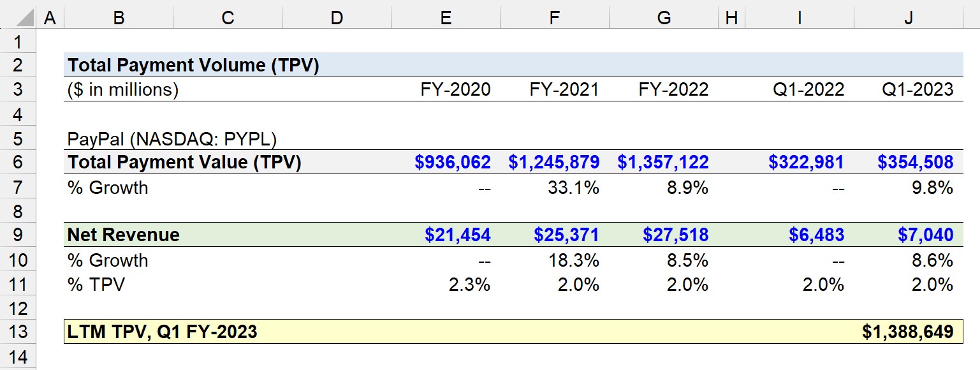Select row 8 header
The image size is (980, 370).
(18, 211)
